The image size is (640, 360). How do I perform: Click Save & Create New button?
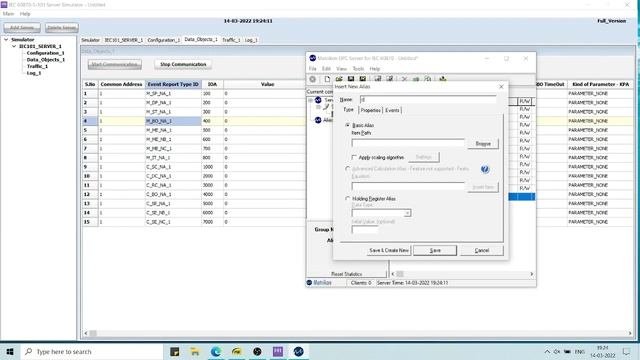click(x=389, y=250)
